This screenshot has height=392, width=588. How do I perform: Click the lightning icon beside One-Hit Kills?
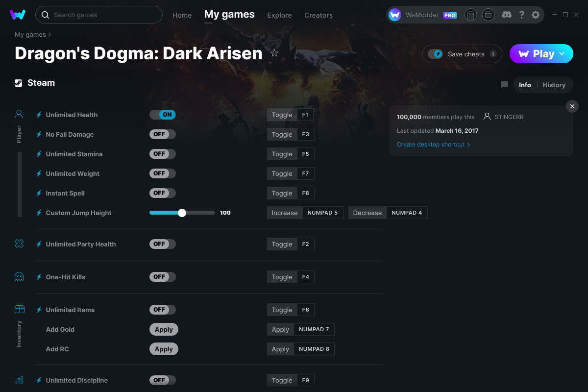pos(39,277)
